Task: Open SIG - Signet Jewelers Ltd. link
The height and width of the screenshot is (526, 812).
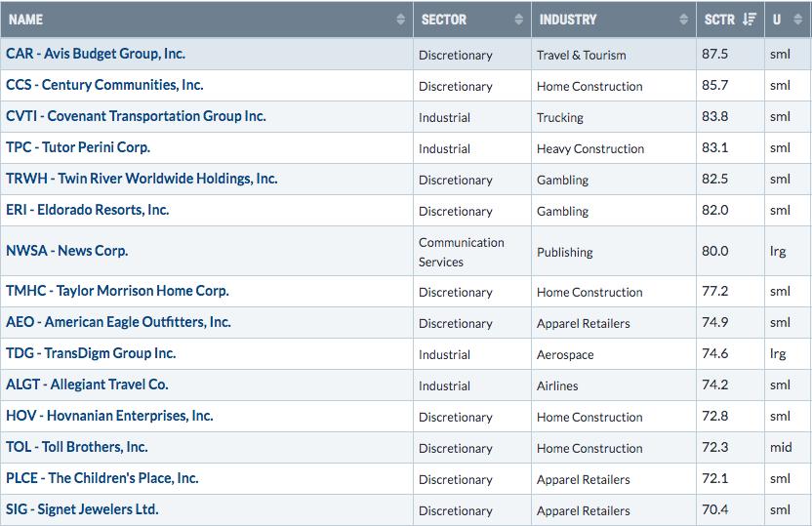Action: (x=82, y=509)
